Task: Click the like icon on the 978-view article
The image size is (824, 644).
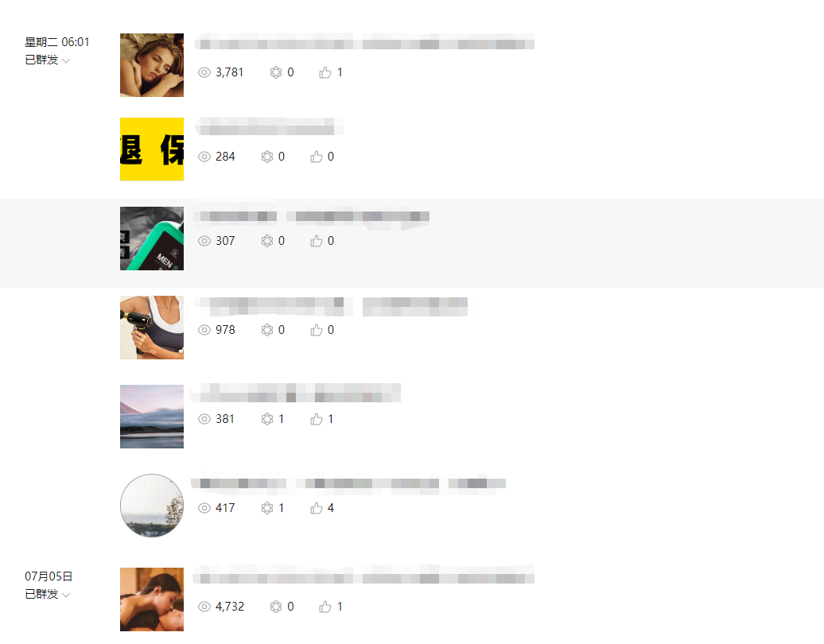Action: [316, 330]
